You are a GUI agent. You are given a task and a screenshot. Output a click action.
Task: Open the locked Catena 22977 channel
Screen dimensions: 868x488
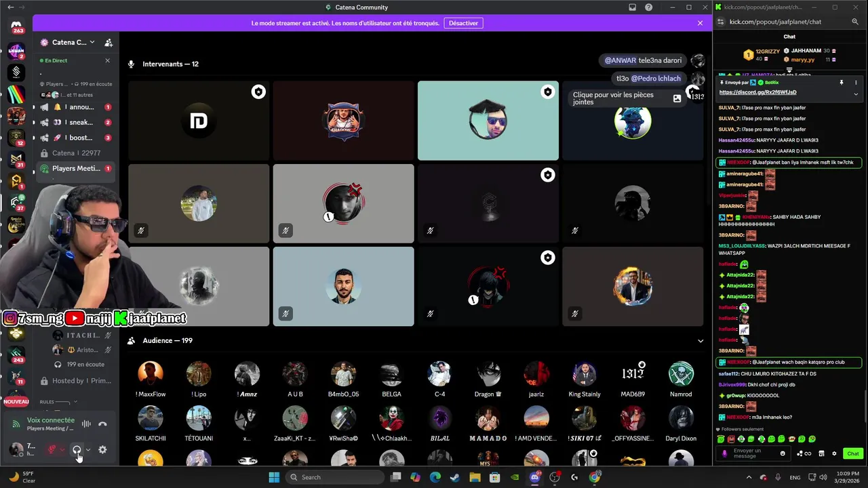point(76,153)
